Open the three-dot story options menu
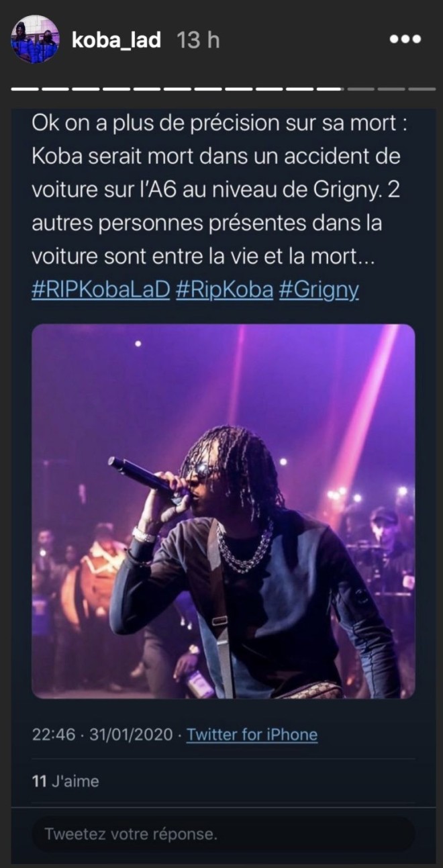Image resolution: width=443 pixels, height=868 pixels. [x=405, y=40]
